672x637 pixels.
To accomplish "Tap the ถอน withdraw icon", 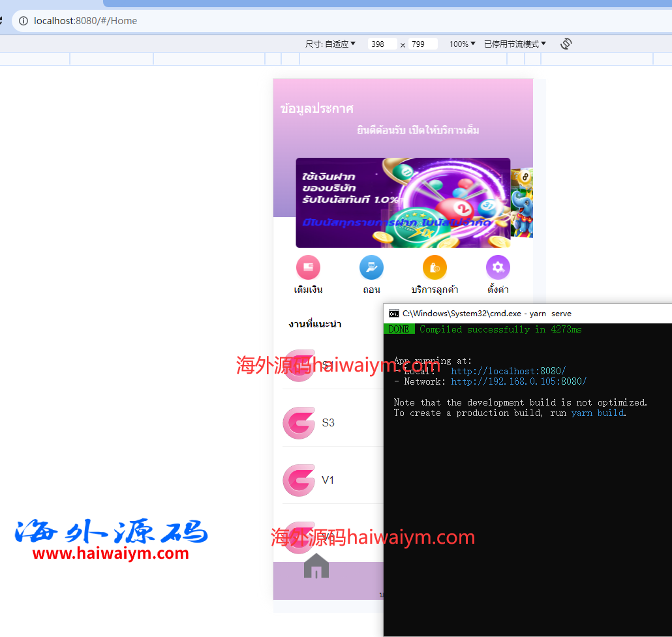I will pos(371,267).
